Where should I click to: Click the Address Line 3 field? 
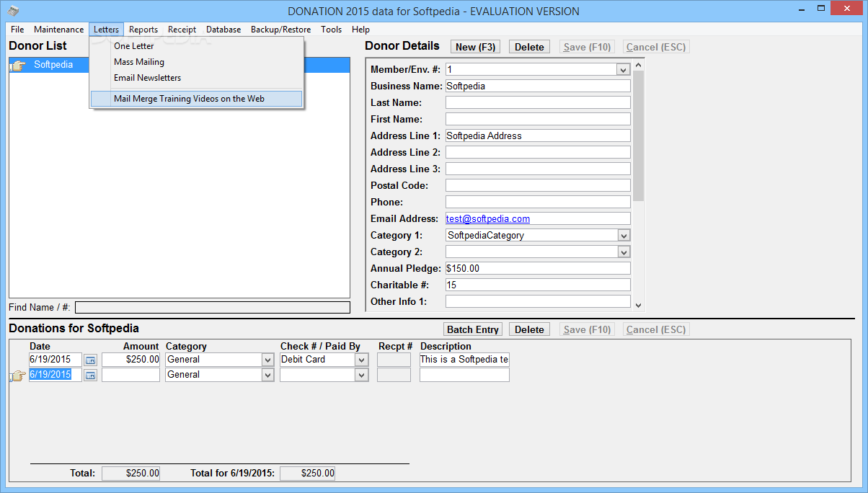coord(538,169)
